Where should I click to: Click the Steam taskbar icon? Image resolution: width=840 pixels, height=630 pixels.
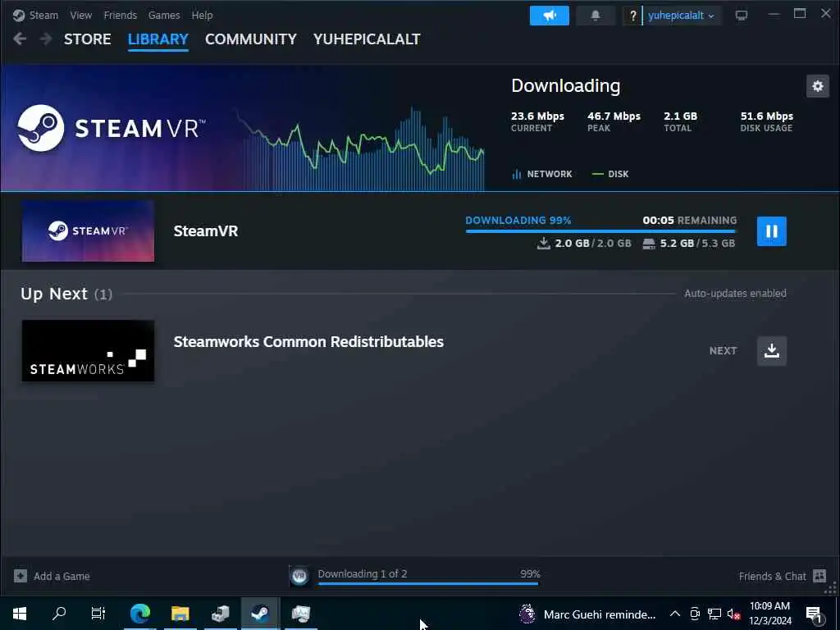pyautogui.click(x=260, y=614)
